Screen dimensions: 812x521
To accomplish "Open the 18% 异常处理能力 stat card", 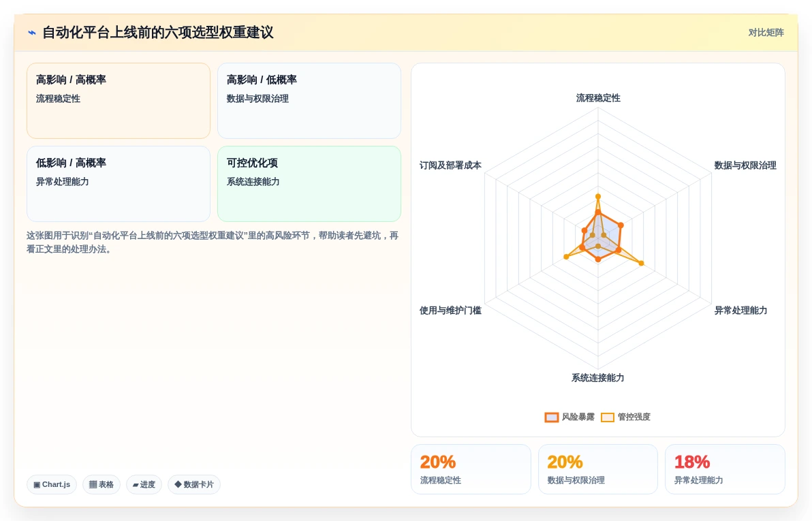I will click(x=725, y=469).
